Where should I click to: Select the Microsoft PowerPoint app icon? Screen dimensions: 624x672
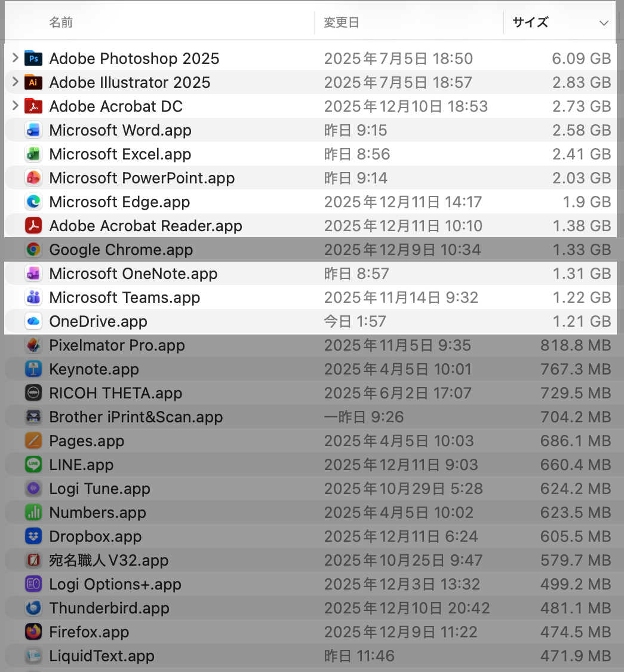(33, 178)
